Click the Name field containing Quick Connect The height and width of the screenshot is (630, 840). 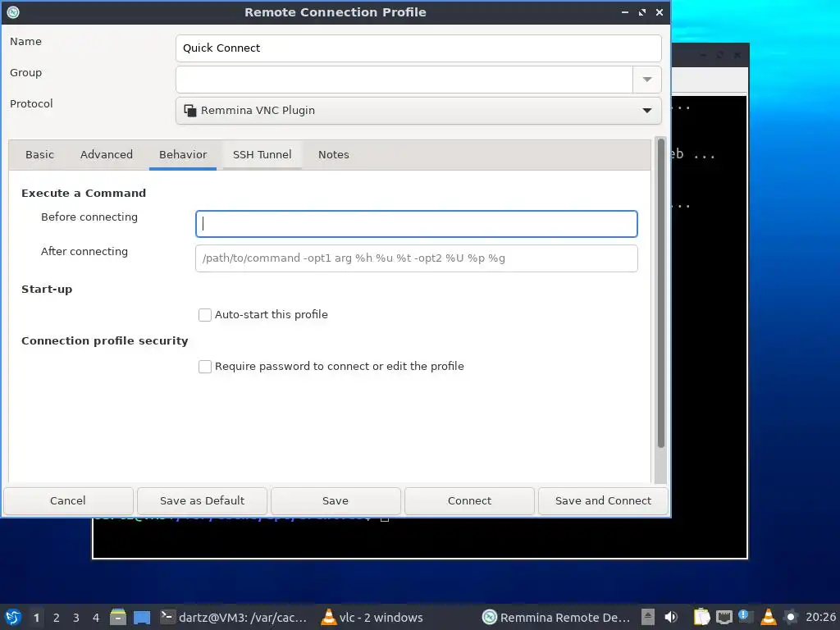pyautogui.click(x=418, y=48)
